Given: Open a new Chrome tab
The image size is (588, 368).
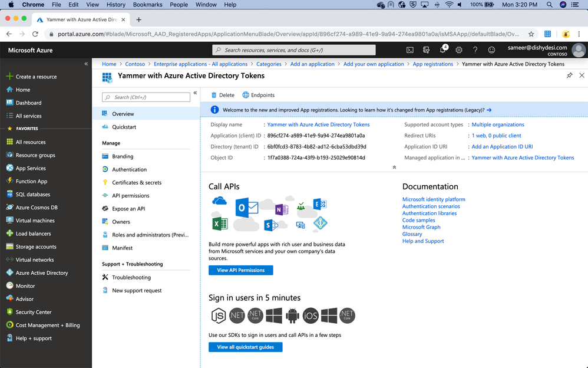Looking at the screenshot, I should 138,19.
